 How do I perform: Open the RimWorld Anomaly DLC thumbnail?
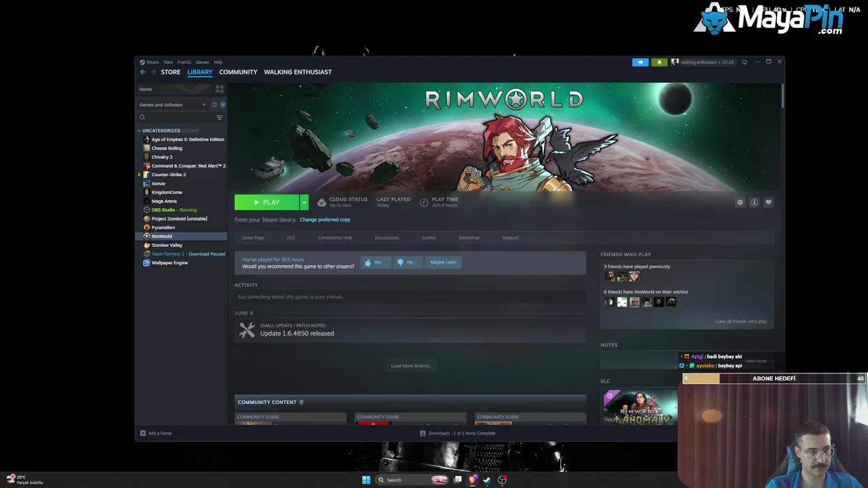point(640,407)
